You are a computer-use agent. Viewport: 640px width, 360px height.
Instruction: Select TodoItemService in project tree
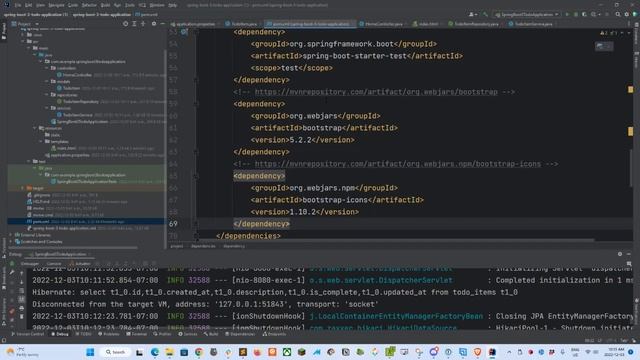point(78,115)
